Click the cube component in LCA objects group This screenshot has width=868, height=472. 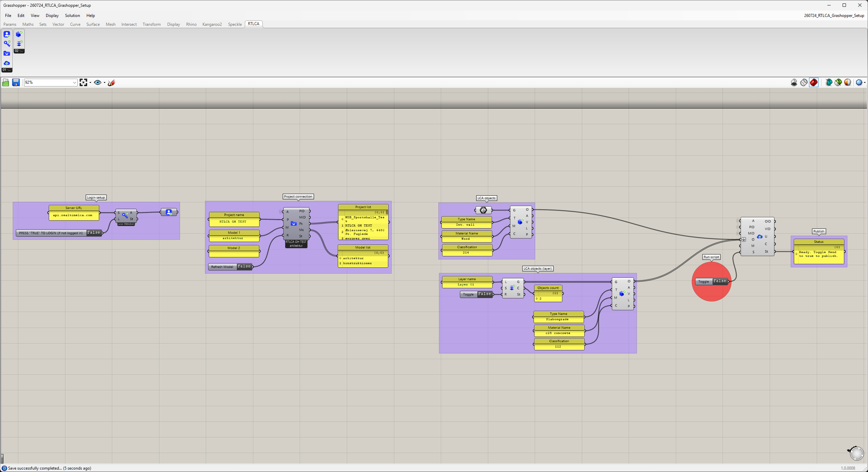pos(521,222)
